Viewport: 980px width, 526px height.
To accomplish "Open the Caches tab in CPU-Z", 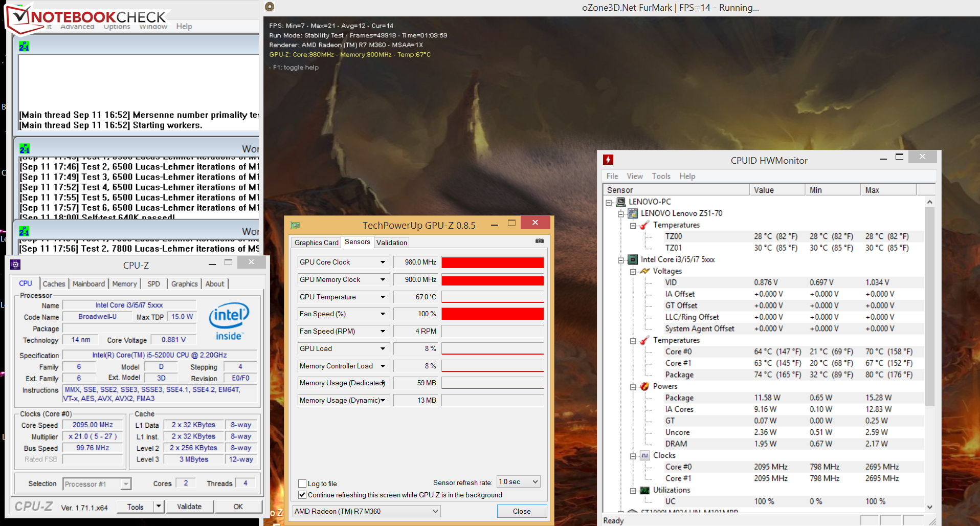I will [x=54, y=283].
